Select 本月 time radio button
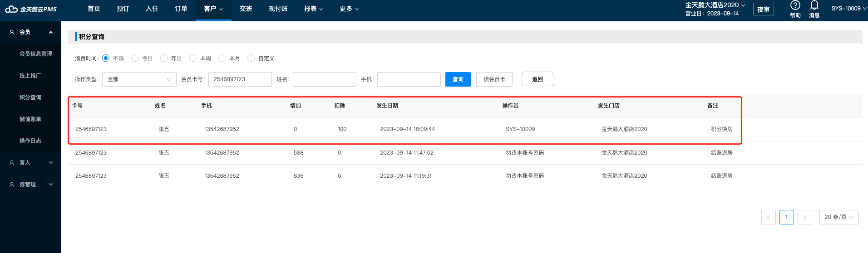868x253 pixels. coord(222,58)
